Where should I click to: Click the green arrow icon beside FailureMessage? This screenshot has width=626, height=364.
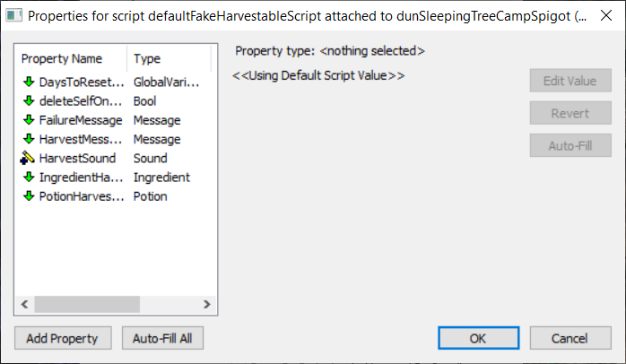(x=29, y=120)
